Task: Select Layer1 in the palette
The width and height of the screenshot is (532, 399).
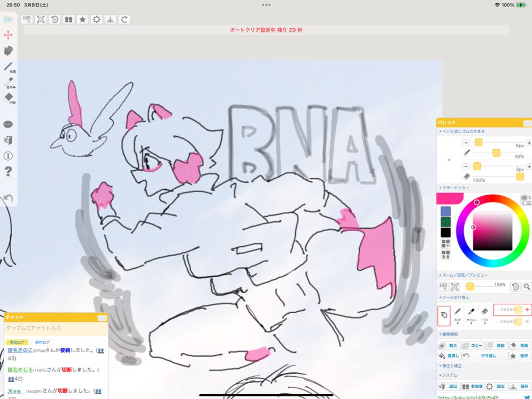Action: (512, 310)
